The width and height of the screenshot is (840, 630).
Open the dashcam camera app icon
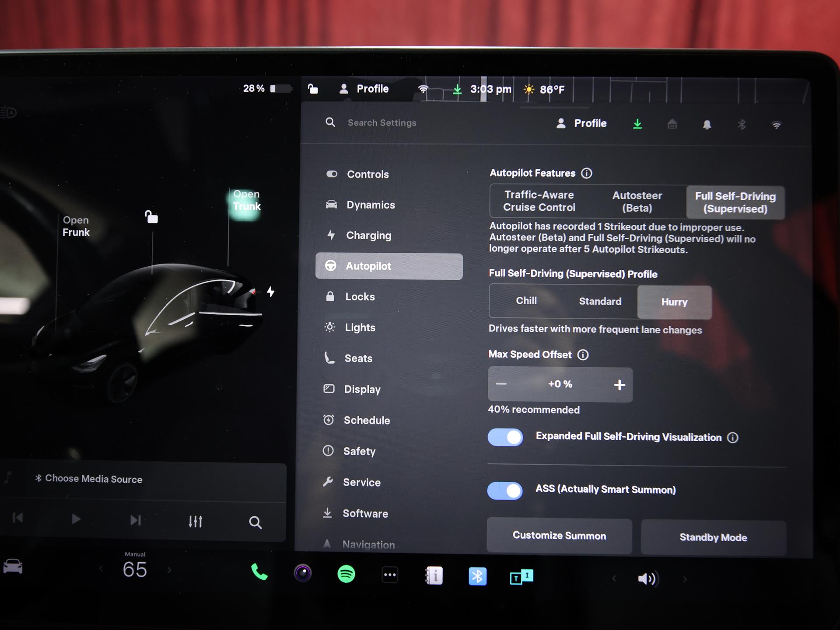(303, 573)
